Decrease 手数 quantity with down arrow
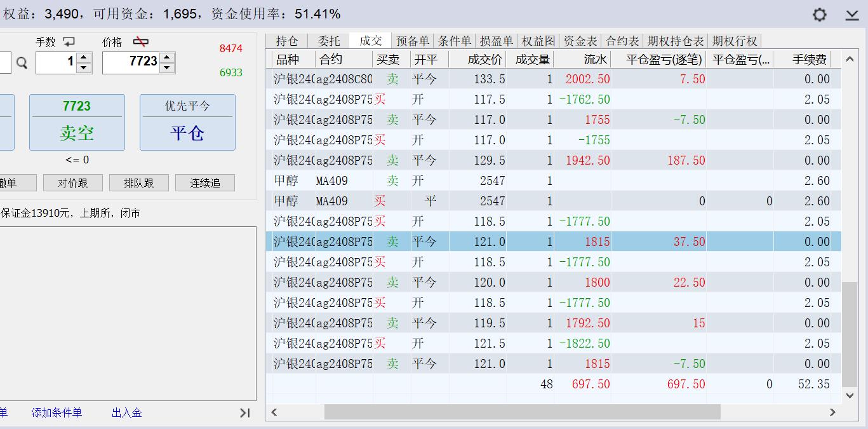 click(x=84, y=68)
